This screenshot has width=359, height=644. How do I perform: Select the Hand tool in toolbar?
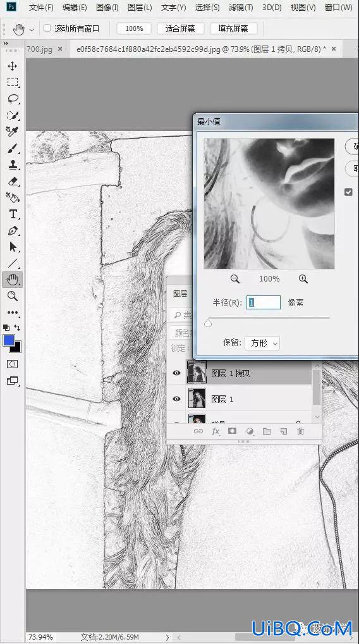tap(13, 280)
